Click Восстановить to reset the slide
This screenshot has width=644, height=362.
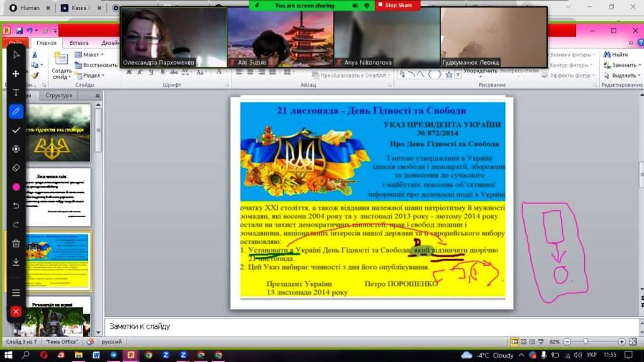tap(96, 65)
